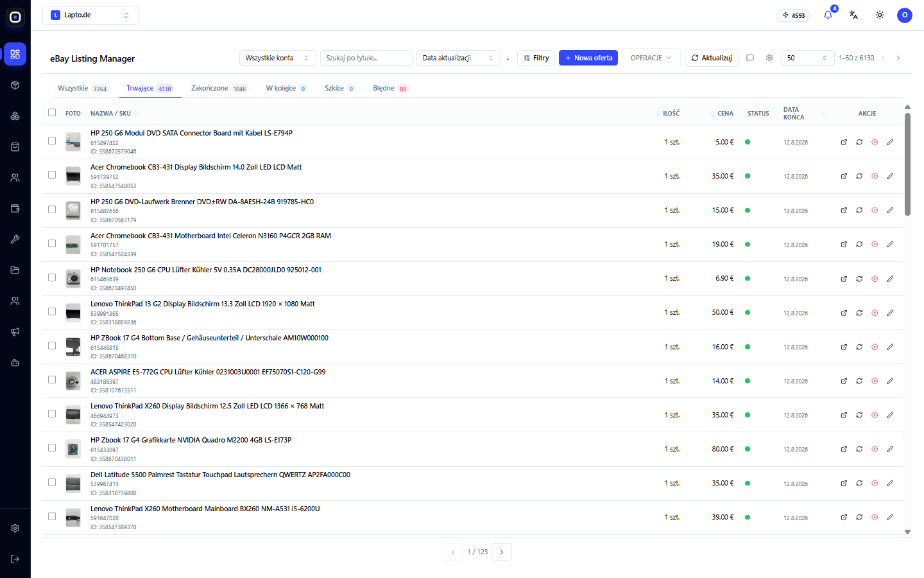Check the Lenovo ThinkPad 13 G2 Display row

pyautogui.click(x=52, y=311)
